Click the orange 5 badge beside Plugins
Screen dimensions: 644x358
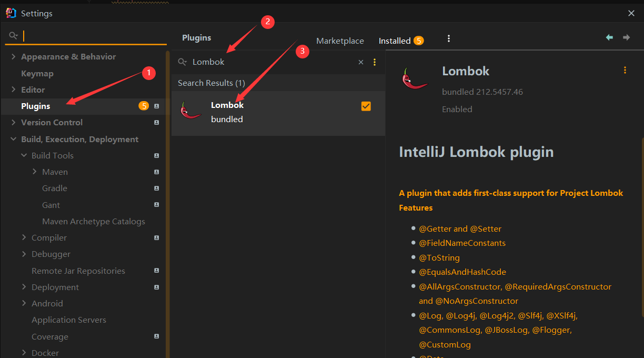(144, 106)
